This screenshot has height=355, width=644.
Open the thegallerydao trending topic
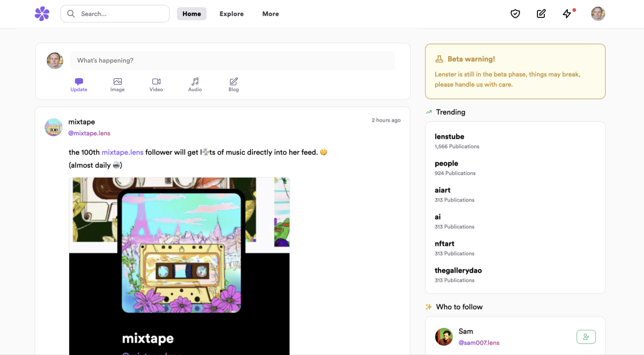(458, 270)
